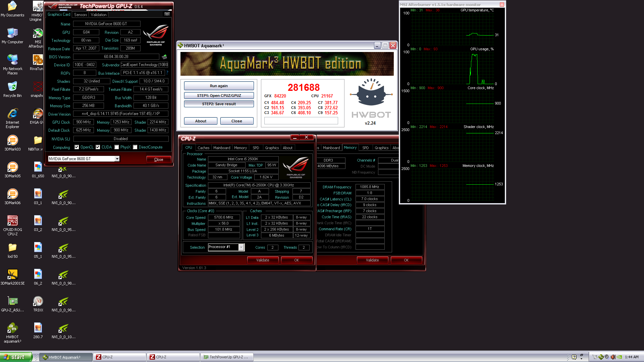
Task: Click the Close button in Aquamark
Action: tap(237, 121)
